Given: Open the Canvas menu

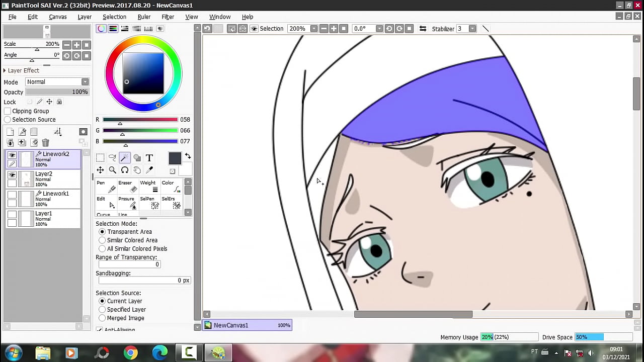Looking at the screenshot, I should pos(58,17).
